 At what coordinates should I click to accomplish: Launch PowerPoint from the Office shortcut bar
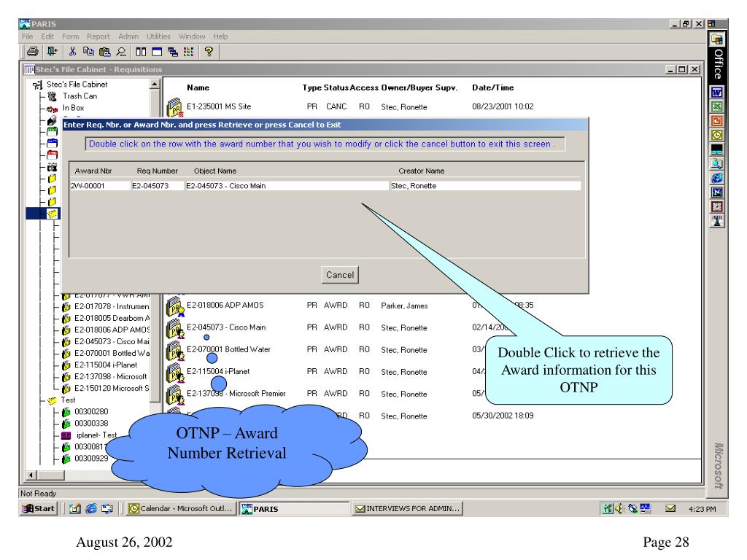pyautogui.click(x=716, y=120)
